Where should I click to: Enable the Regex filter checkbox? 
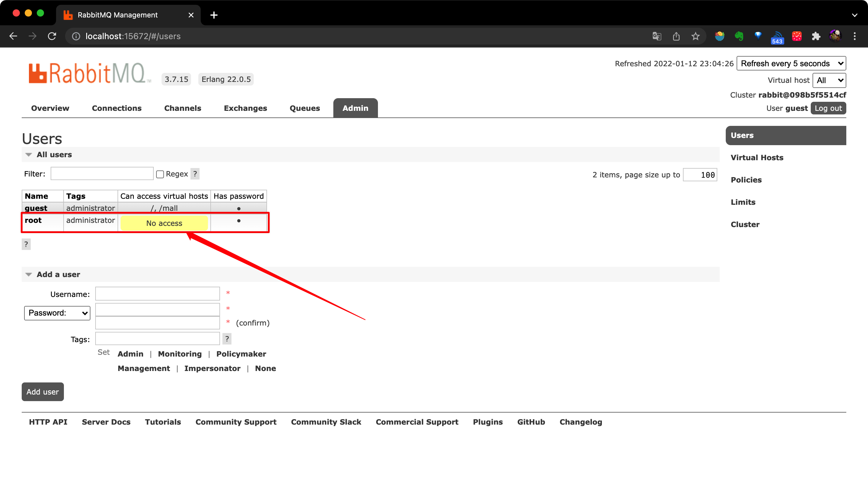click(x=160, y=174)
